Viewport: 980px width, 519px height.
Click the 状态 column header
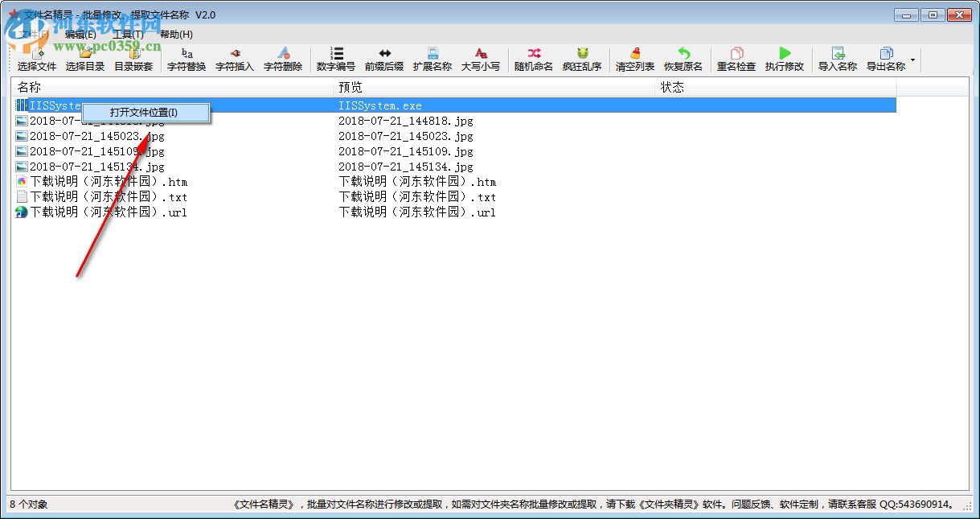pos(776,87)
